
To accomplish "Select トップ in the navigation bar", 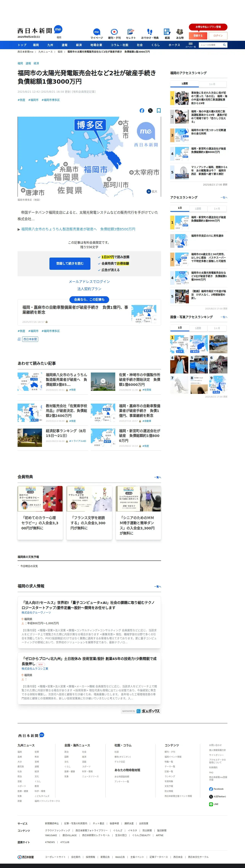I will 22,45.
